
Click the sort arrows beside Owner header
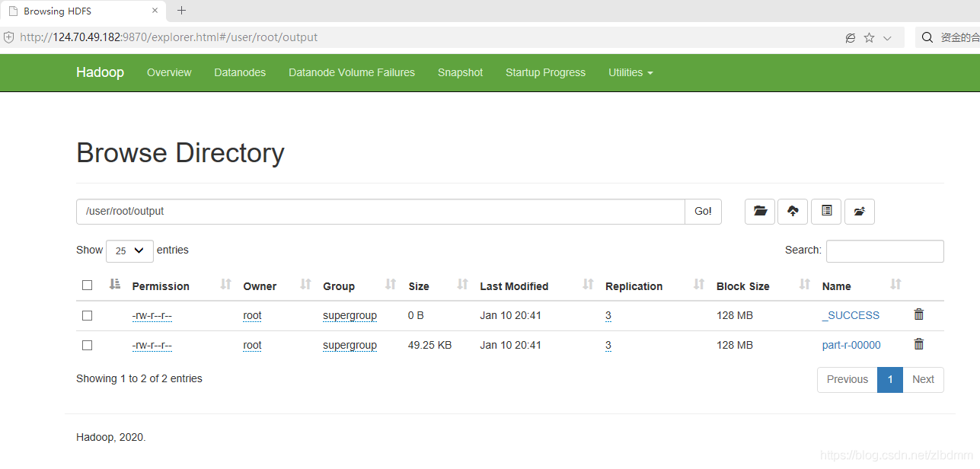305,284
